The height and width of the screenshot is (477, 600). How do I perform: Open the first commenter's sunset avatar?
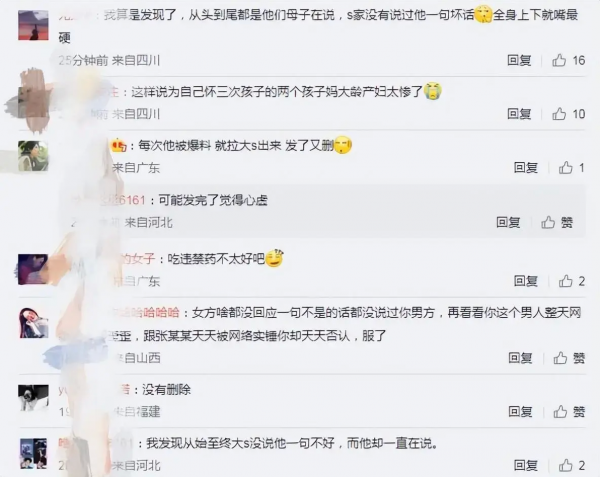click(x=33, y=25)
